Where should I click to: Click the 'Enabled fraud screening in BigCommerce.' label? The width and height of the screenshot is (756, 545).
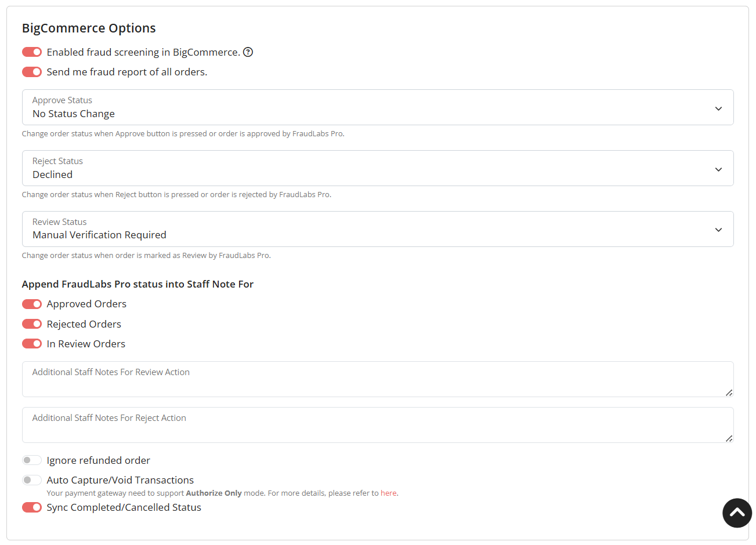point(143,52)
